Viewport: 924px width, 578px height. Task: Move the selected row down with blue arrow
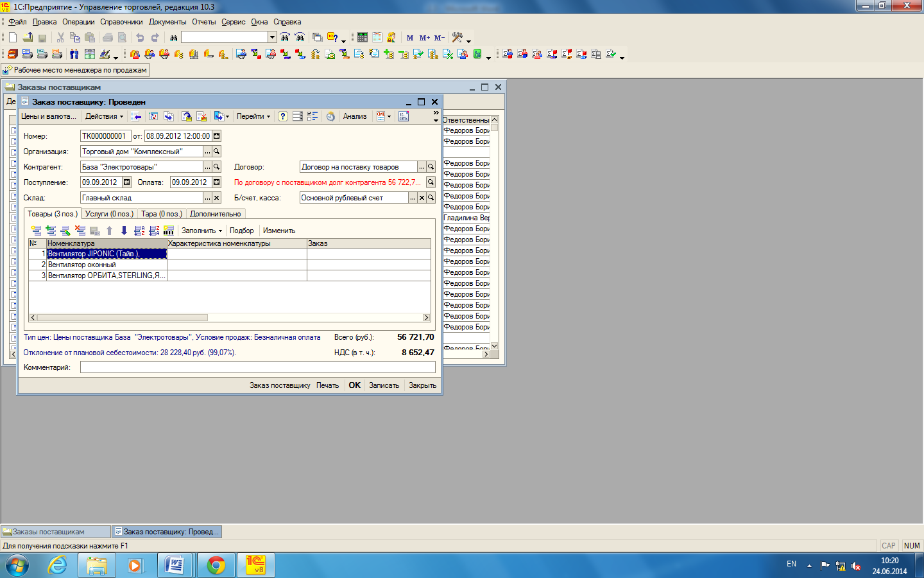click(x=124, y=231)
